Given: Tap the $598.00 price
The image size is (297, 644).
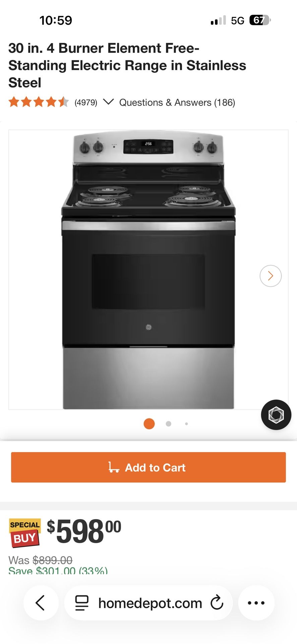Looking at the screenshot, I should click(84, 532).
